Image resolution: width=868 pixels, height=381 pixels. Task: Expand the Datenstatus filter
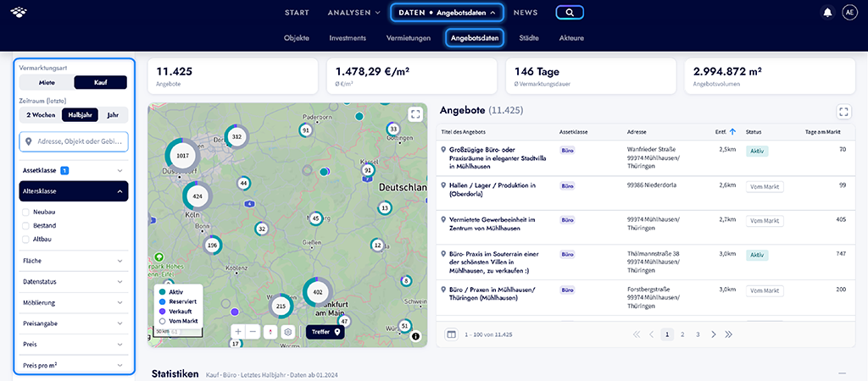tap(74, 281)
